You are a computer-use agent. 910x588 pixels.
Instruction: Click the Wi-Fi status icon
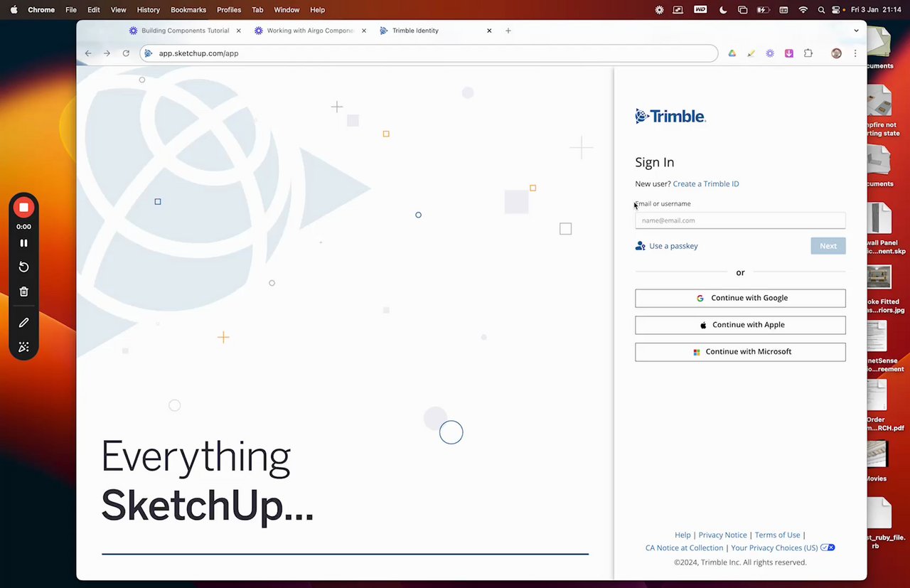tap(803, 10)
